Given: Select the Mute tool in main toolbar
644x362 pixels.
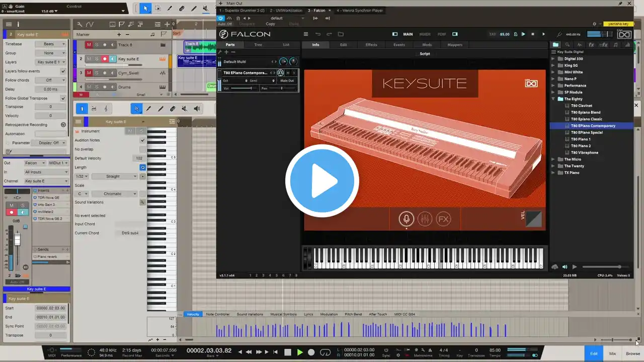Looking at the screenshot, I should 206,9.
